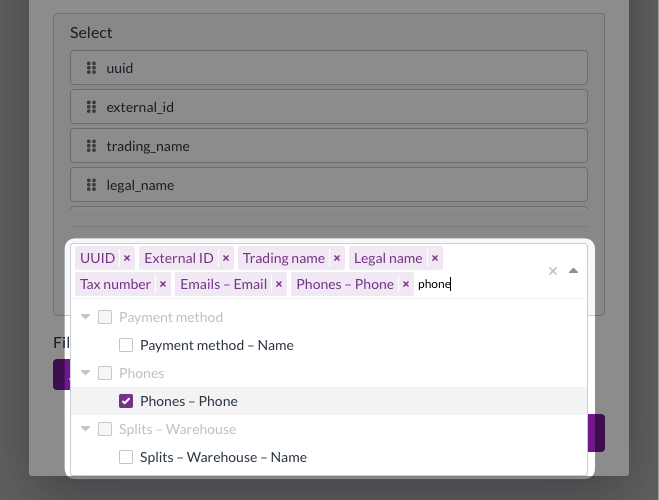
Task: Remove the Phones – Phone tag
Action: [x=406, y=284]
